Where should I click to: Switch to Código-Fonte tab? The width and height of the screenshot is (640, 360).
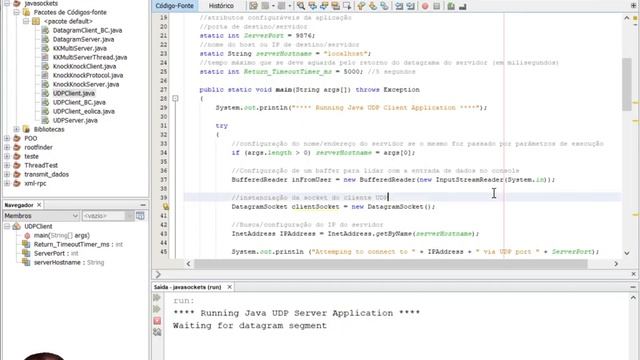175,6
